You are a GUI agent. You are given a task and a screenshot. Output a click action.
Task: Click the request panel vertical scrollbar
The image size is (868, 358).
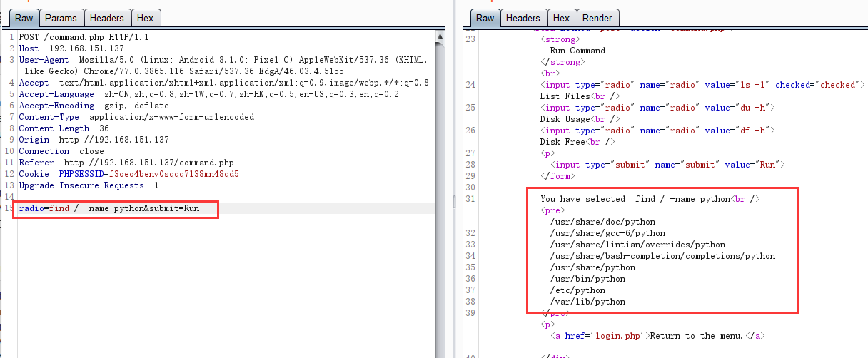(x=440, y=178)
